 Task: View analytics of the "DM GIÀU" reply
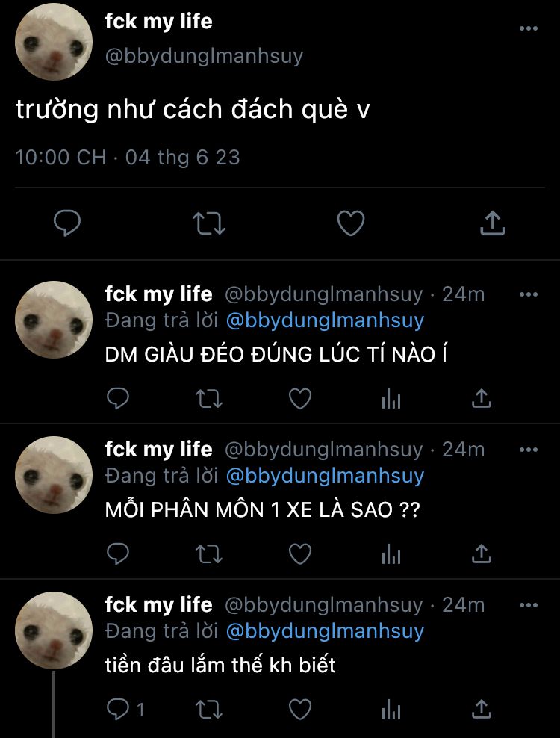point(391,399)
